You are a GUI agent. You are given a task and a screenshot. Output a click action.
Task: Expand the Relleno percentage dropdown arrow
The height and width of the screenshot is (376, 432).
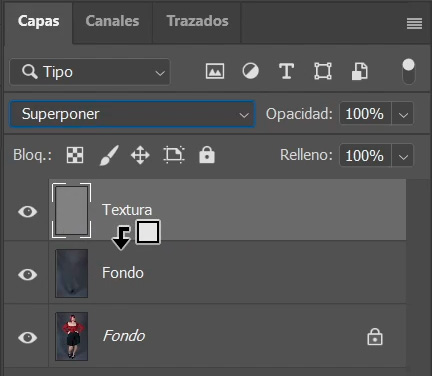click(x=403, y=155)
